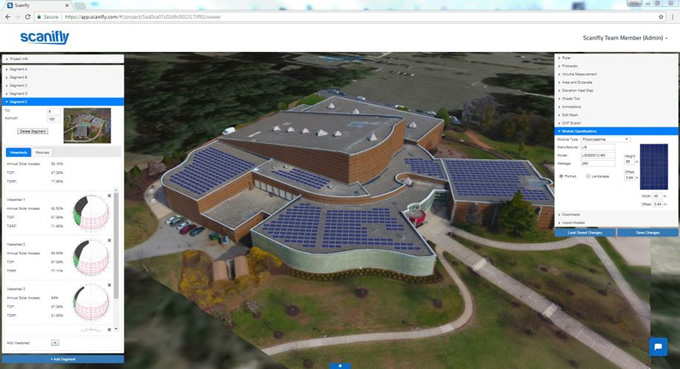Expand the Ruler tool section

click(x=616, y=58)
